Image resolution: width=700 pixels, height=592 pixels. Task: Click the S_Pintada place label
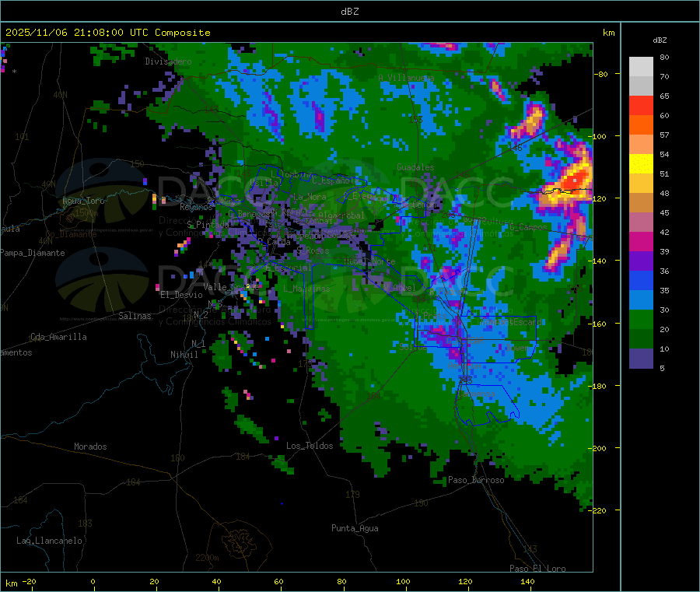(x=208, y=224)
